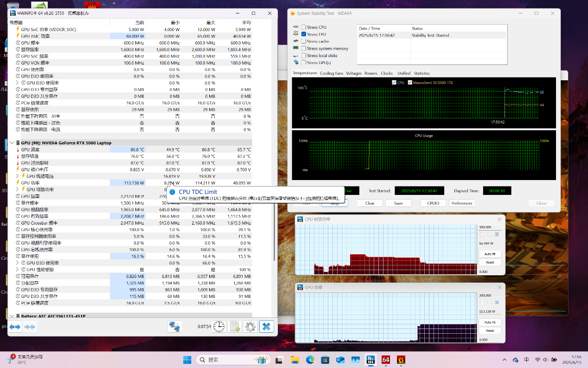This screenshot has height=368, width=588.
Task: Uncheck the CPU temperature graph checkbox
Action: coord(394,83)
